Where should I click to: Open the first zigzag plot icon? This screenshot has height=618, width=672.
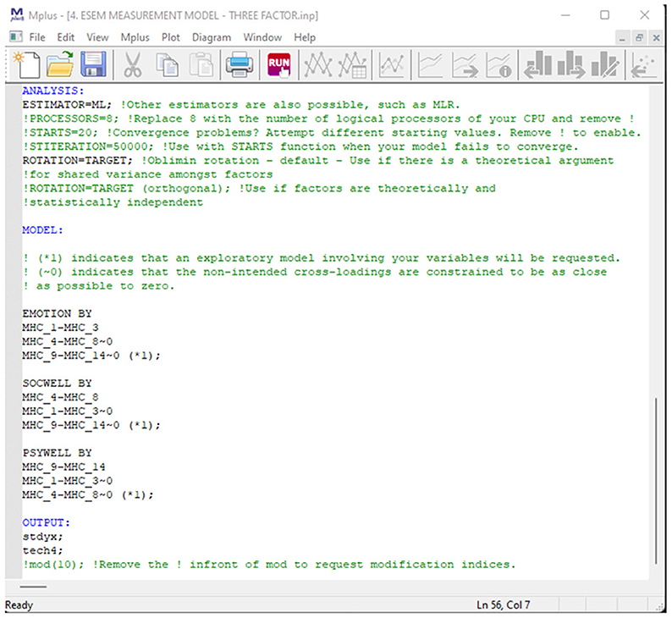coord(318,64)
